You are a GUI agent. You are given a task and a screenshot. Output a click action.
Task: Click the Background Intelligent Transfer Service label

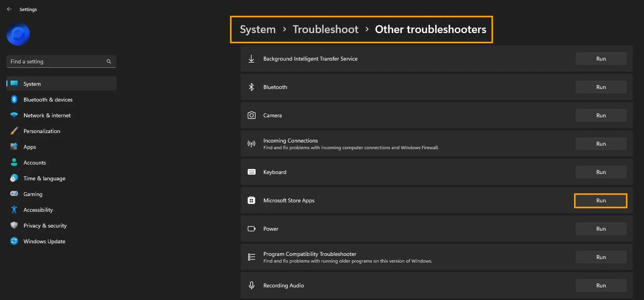point(310,59)
